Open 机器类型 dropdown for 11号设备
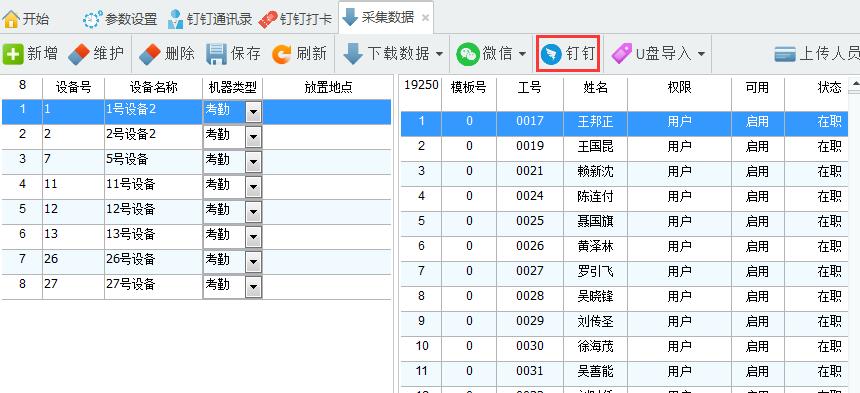The height and width of the screenshot is (393, 860). 253,187
